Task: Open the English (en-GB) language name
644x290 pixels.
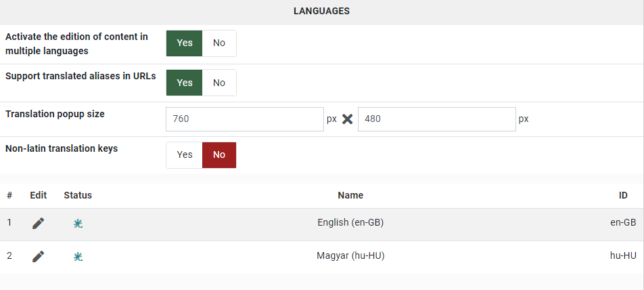Action: pyautogui.click(x=350, y=222)
